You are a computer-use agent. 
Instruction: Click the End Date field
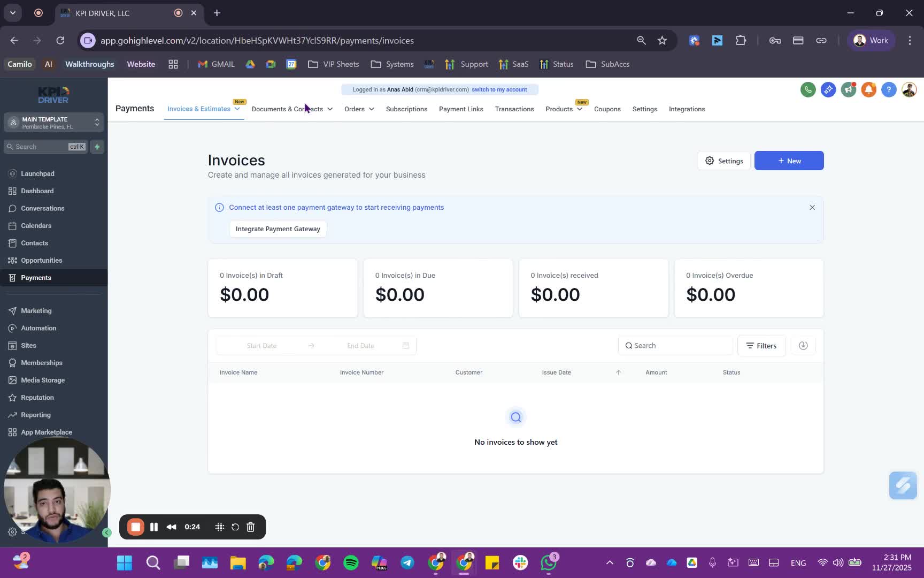point(360,346)
